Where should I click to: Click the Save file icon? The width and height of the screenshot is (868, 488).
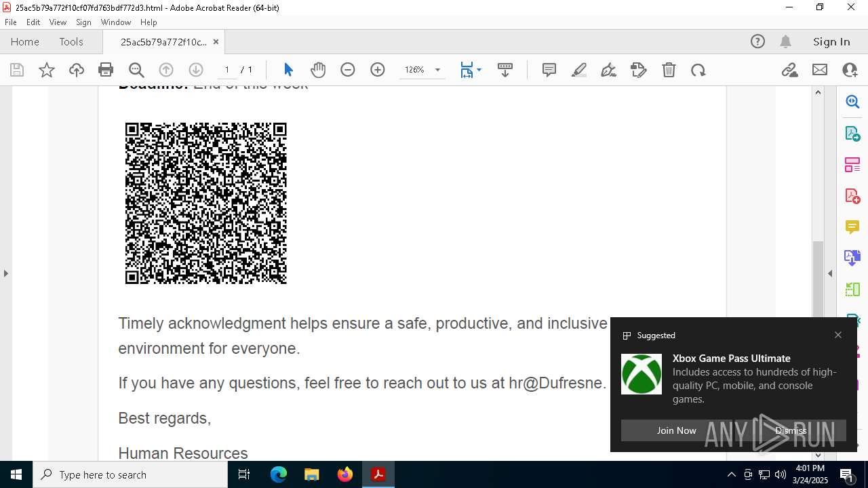point(17,70)
